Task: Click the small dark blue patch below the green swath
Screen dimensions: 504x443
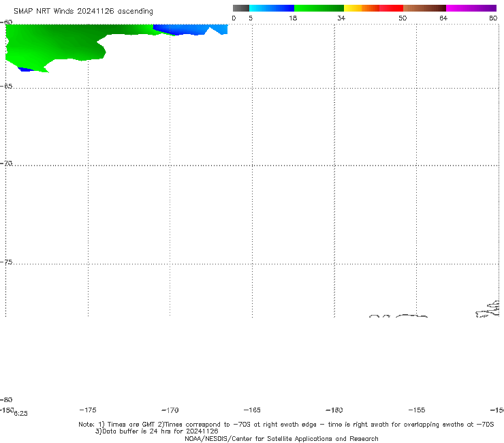Action: tap(25, 70)
